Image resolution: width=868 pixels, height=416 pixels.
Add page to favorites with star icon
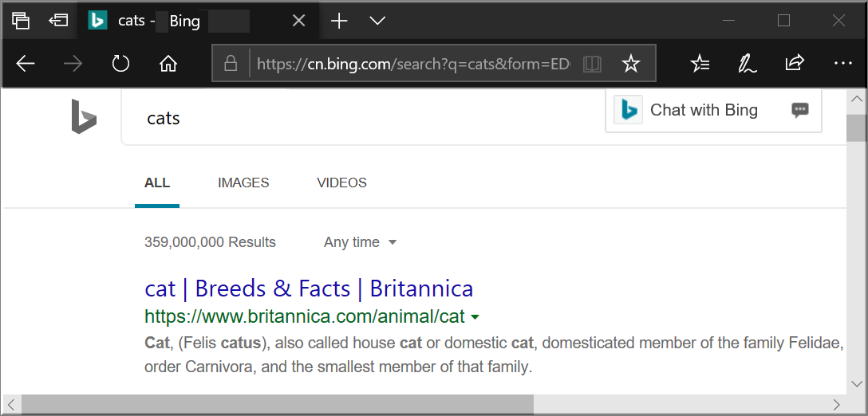630,65
